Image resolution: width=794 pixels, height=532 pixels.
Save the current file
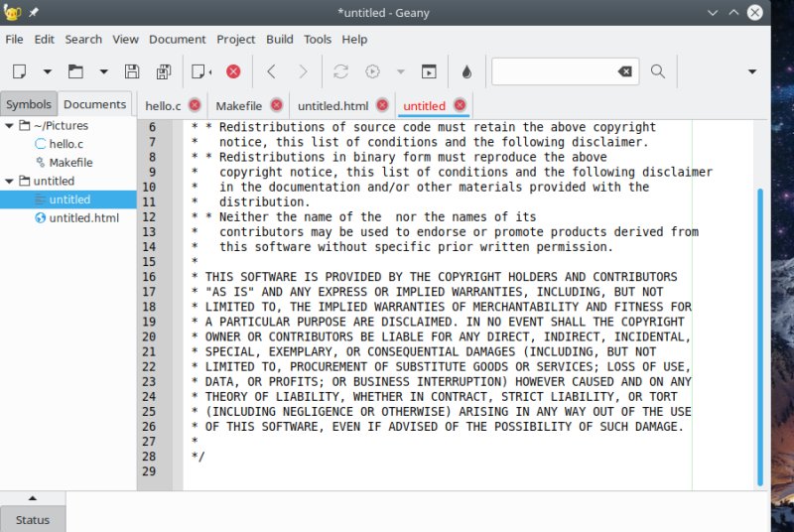(x=132, y=71)
